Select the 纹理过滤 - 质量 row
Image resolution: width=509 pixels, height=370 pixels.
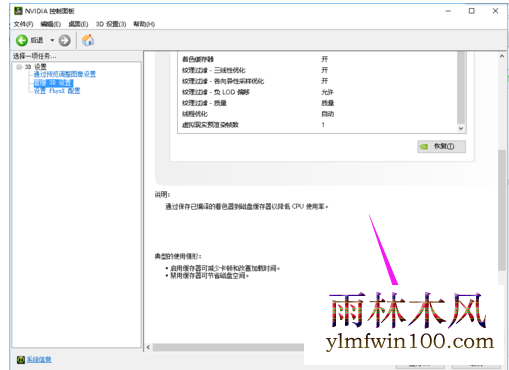click(318, 103)
